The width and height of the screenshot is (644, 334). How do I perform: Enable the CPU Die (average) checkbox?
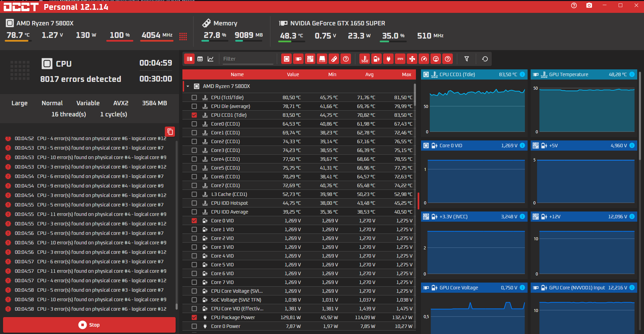[194, 106]
